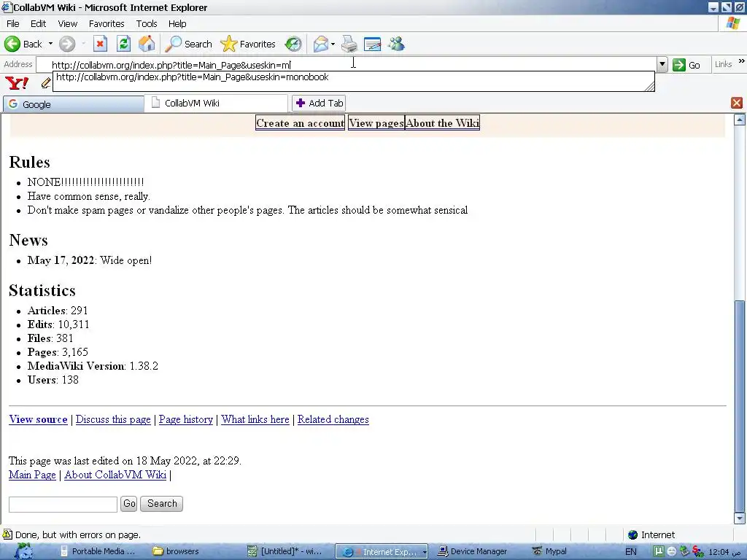
Task: Open the Favorites menu
Action: pyautogui.click(x=107, y=24)
